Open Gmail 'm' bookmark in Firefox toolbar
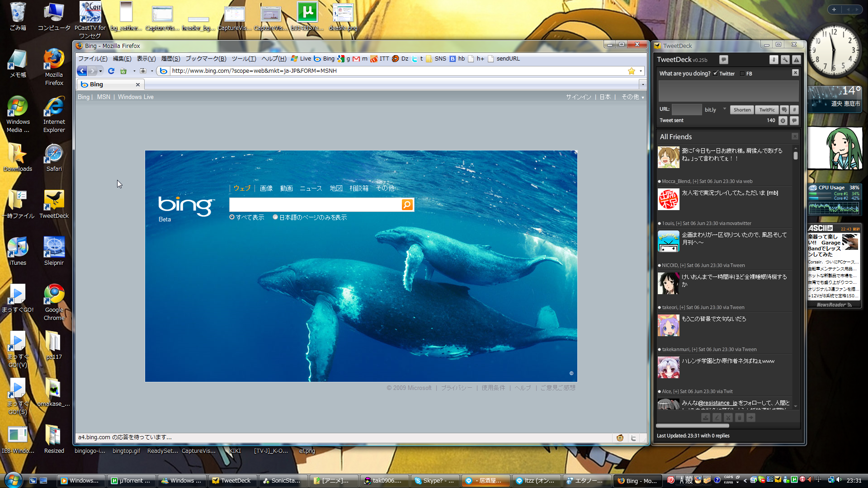Image resolution: width=868 pixels, height=488 pixels. [x=360, y=59]
